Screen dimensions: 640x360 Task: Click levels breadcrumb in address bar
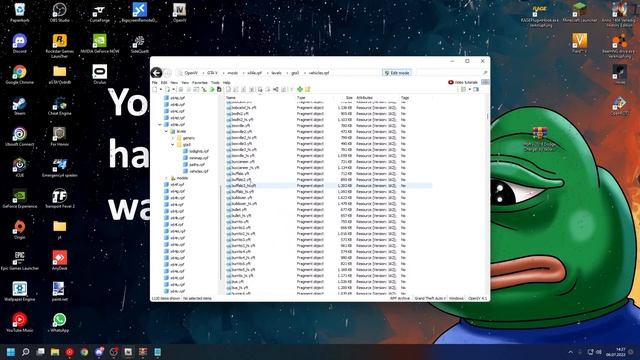(x=277, y=73)
